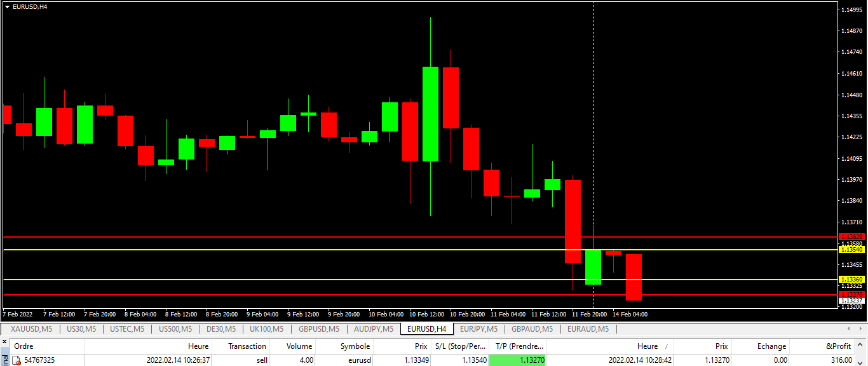The width and height of the screenshot is (868, 366).
Task: Click the Prix header before Echange
Action: click(703, 346)
